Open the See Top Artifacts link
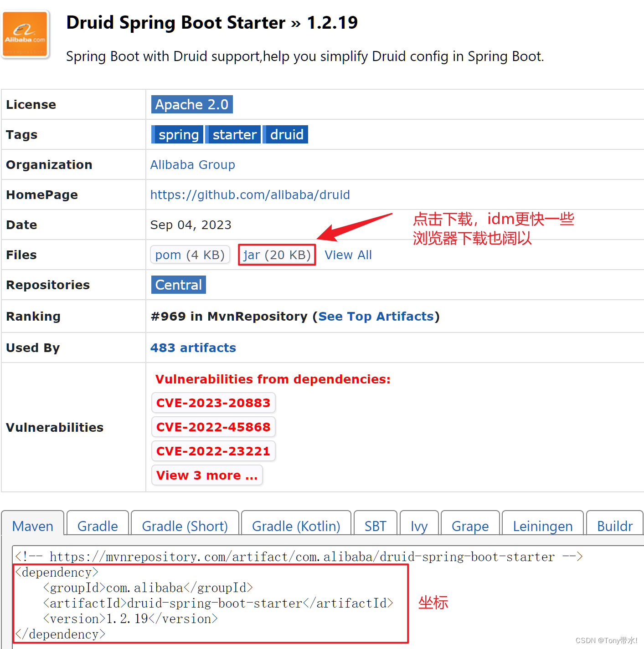This screenshot has height=649, width=644. (376, 316)
